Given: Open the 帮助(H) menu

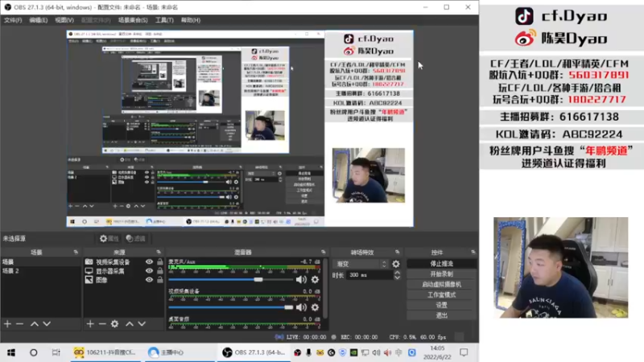Looking at the screenshot, I should [191, 20].
